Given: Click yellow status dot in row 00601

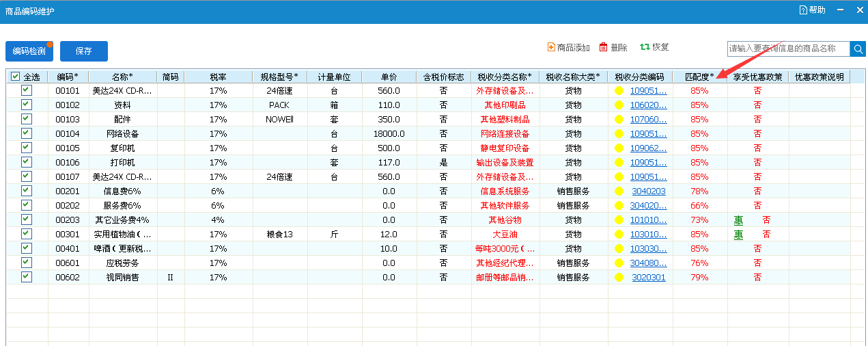Looking at the screenshot, I should (619, 263).
